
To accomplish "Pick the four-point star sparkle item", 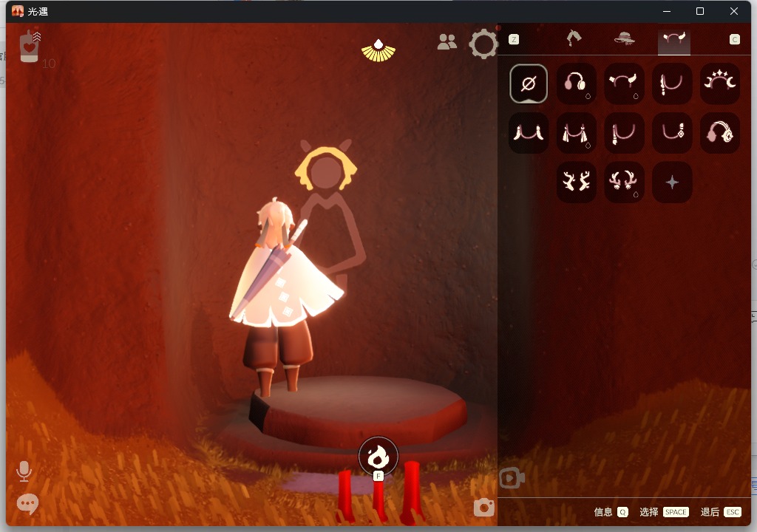I will pyautogui.click(x=672, y=182).
